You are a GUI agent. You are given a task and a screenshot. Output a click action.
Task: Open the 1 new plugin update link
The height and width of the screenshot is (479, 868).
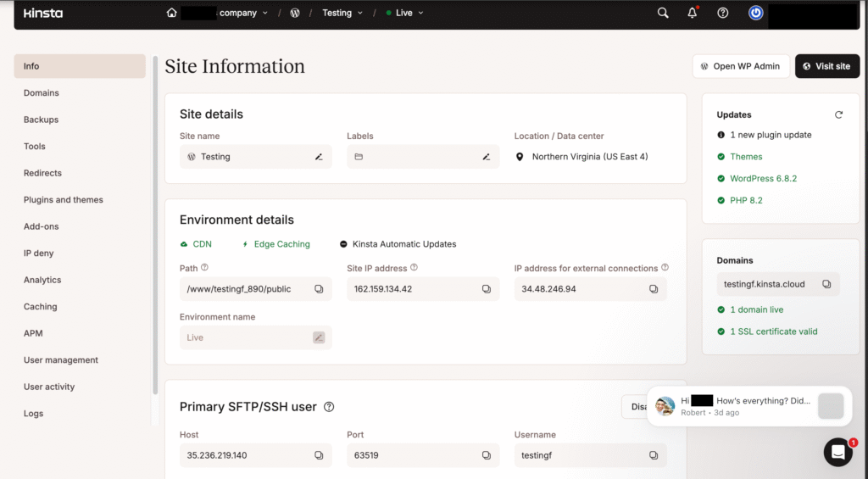pyautogui.click(x=771, y=135)
